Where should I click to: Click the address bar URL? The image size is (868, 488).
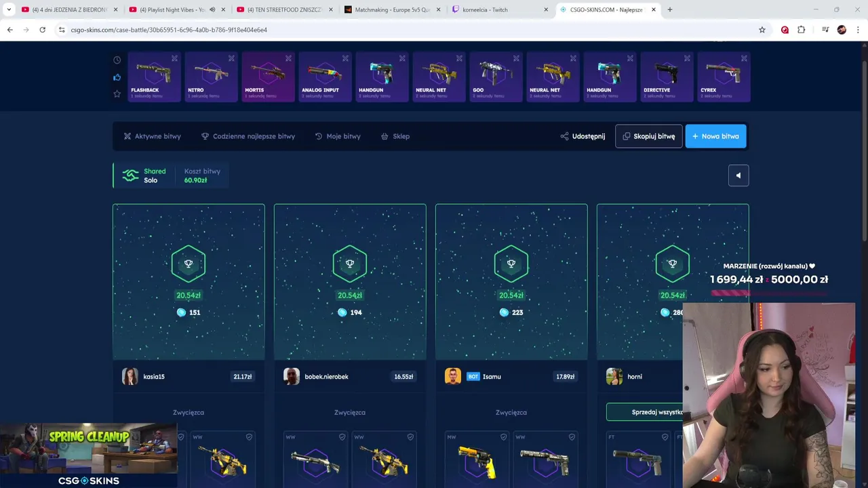click(x=169, y=30)
